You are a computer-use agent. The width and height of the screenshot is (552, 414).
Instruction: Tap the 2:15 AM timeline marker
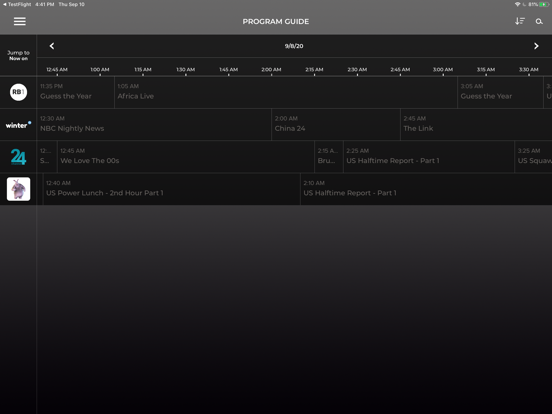314,70
